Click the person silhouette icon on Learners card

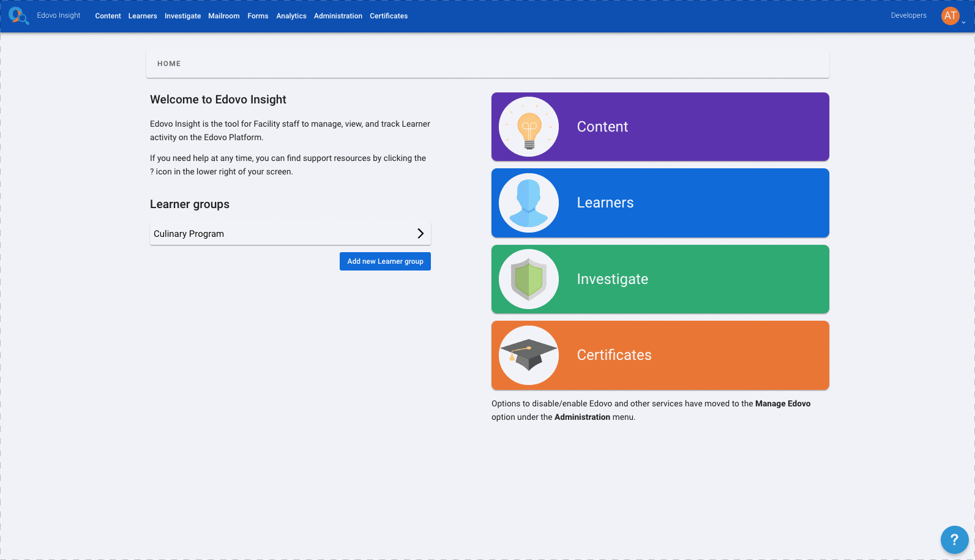(529, 203)
